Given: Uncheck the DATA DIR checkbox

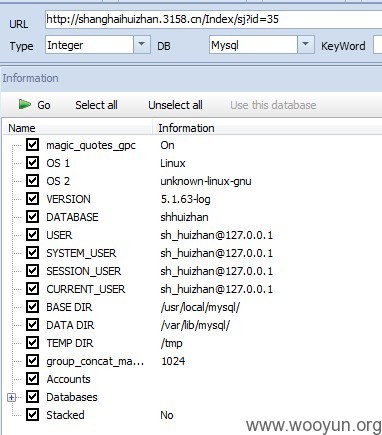Looking at the screenshot, I should pyautogui.click(x=32, y=325).
